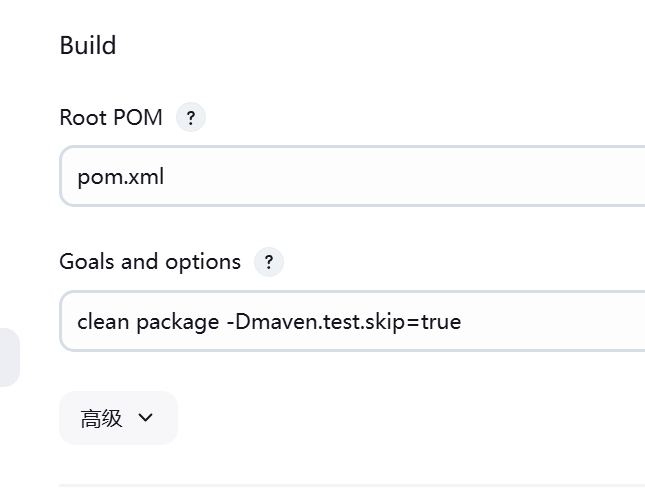Click the 高级 label text inside the button
The width and height of the screenshot is (645, 498).
(101, 419)
